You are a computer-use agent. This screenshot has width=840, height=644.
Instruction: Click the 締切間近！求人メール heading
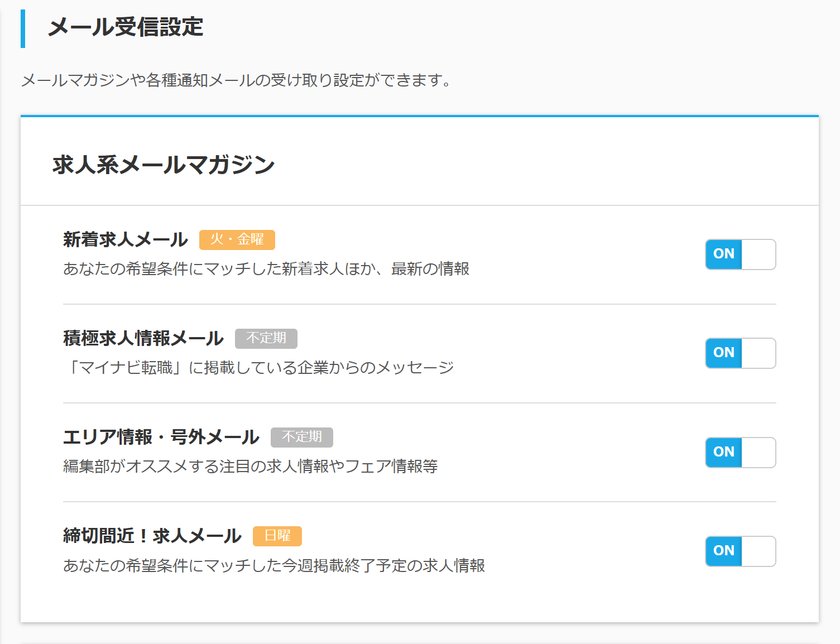click(x=152, y=536)
